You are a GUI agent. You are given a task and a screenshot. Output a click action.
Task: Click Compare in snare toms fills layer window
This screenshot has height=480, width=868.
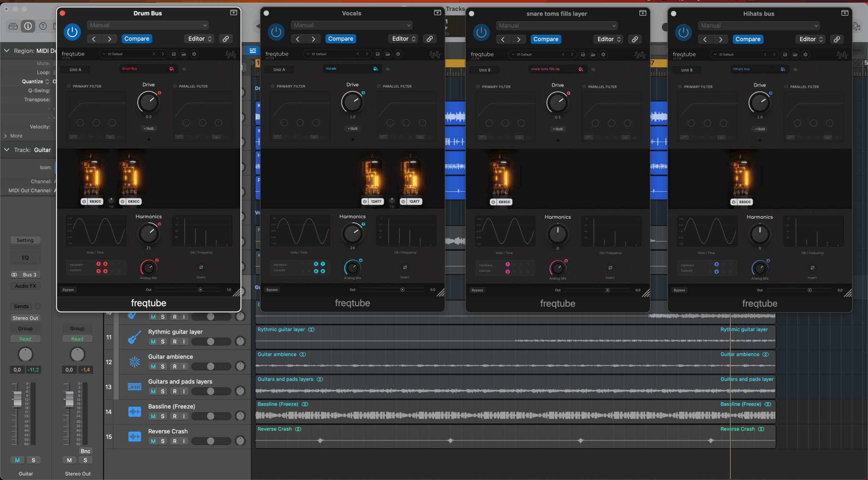coord(546,39)
